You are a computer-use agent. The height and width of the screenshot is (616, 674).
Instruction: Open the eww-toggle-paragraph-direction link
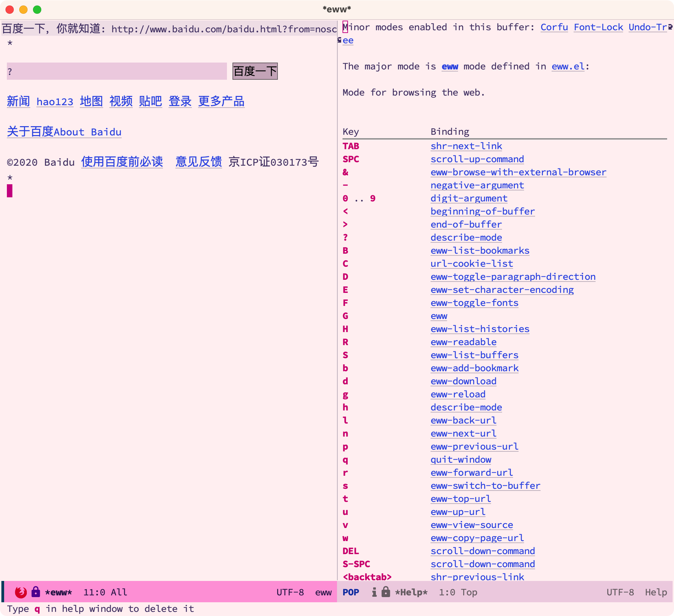tap(513, 277)
